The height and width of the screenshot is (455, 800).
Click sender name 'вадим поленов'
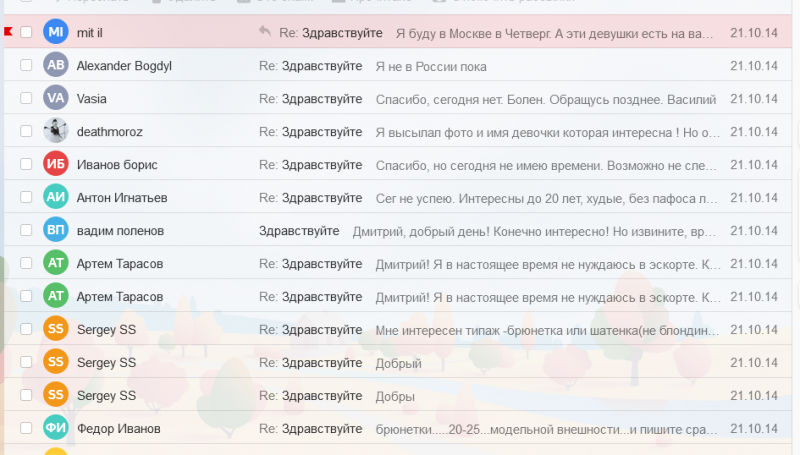click(120, 231)
